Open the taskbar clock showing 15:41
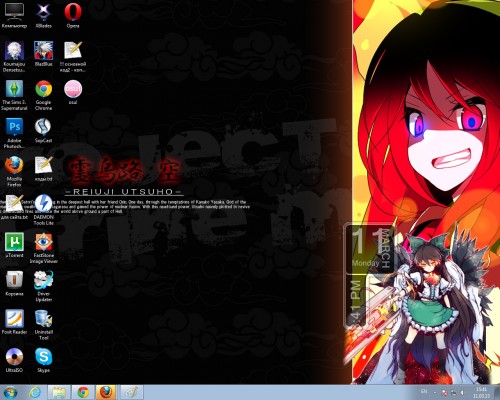 point(481,392)
